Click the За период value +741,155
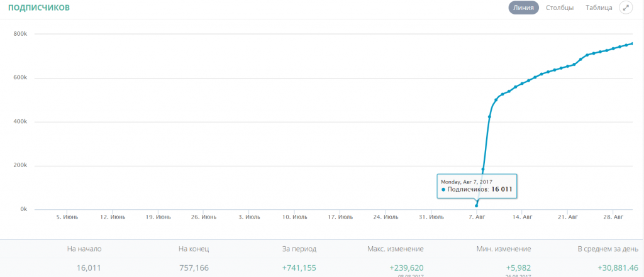Image resolution: width=644 pixels, height=277 pixels. tap(299, 267)
